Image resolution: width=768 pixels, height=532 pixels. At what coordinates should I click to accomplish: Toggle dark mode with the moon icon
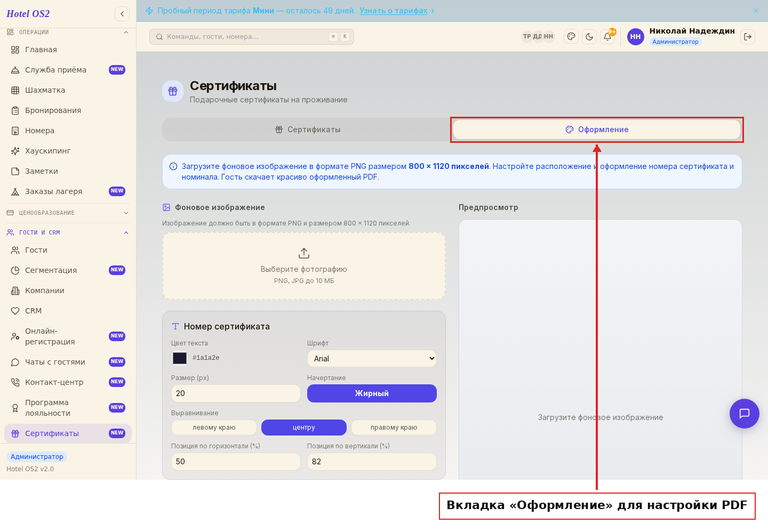(x=589, y=36)
